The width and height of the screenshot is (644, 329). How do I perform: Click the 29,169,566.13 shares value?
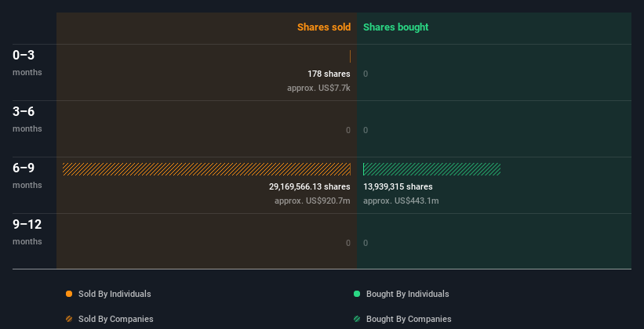[309, 186]
